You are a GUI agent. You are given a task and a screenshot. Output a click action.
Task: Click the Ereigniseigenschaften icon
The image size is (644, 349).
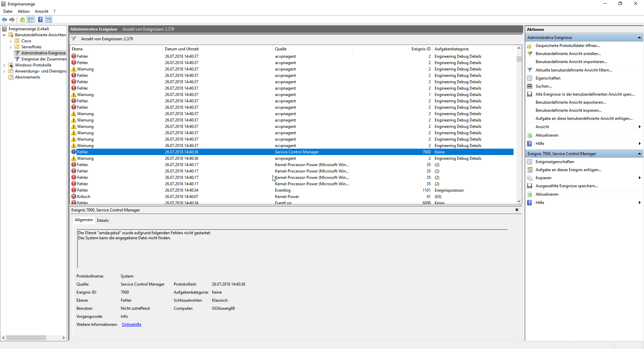(530, 162)
